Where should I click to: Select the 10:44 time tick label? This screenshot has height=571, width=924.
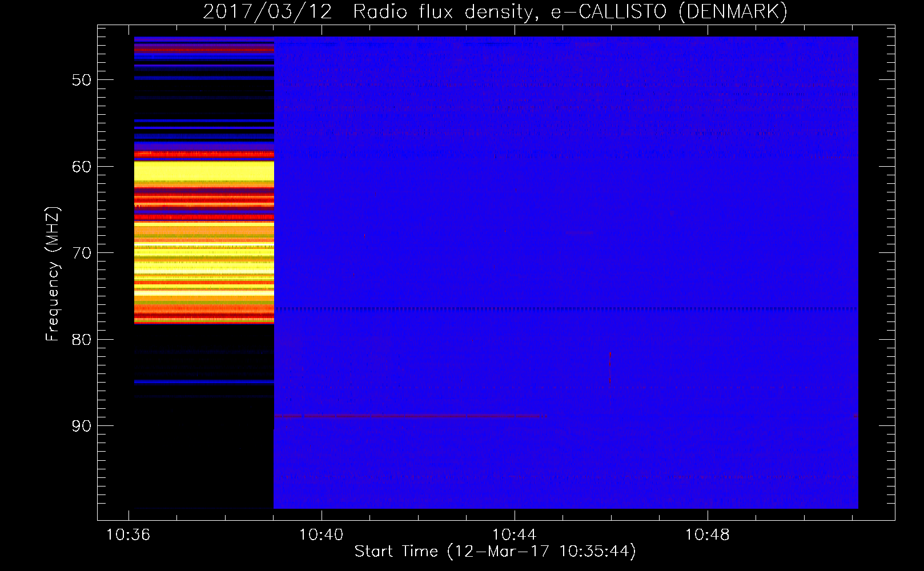(x=515, y=535)
